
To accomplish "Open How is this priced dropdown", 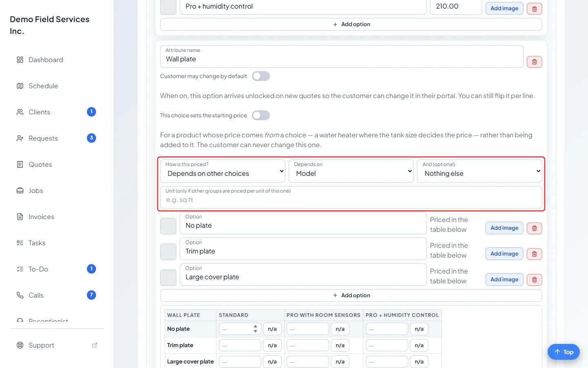I will (223, 171).
